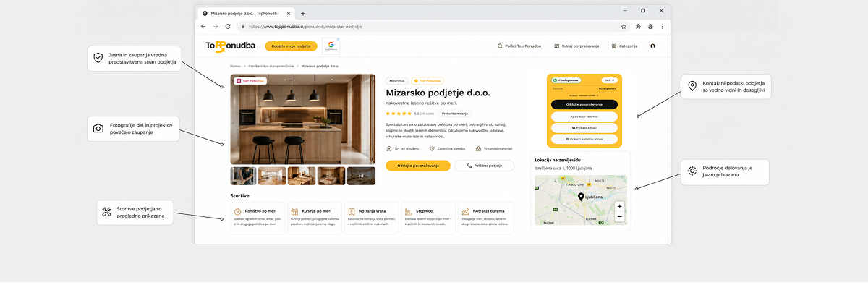Bookmark the page with the star icon
868x285 pixels.
point(624,26)
